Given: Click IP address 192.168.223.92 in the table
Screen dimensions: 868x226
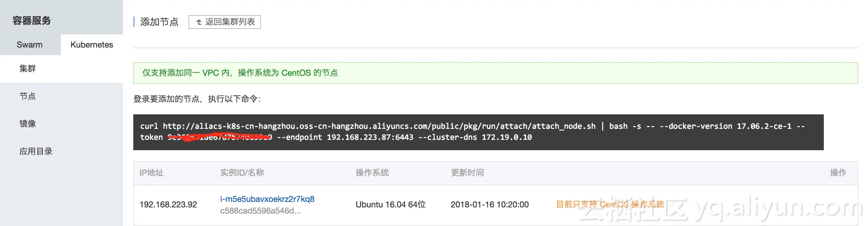Looking at the screenshot, I should coord(168,205).
